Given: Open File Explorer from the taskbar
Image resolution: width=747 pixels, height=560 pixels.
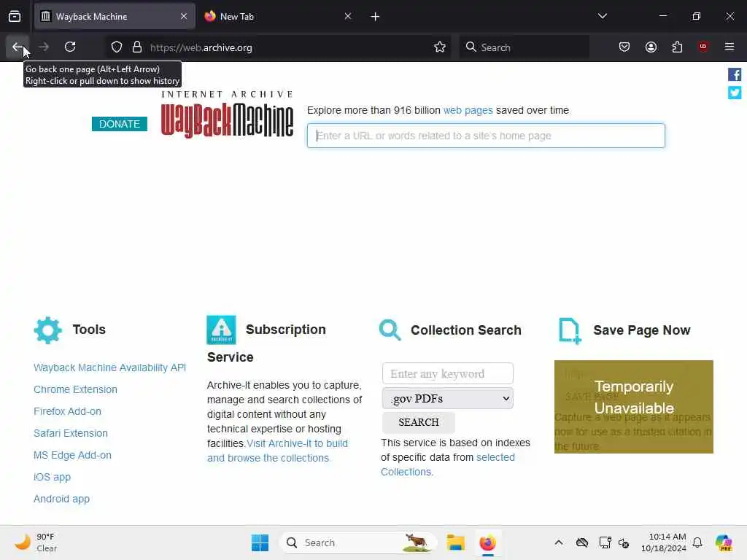Looking at the screenshot, I should pyautogui.click(x=455, y=542).
